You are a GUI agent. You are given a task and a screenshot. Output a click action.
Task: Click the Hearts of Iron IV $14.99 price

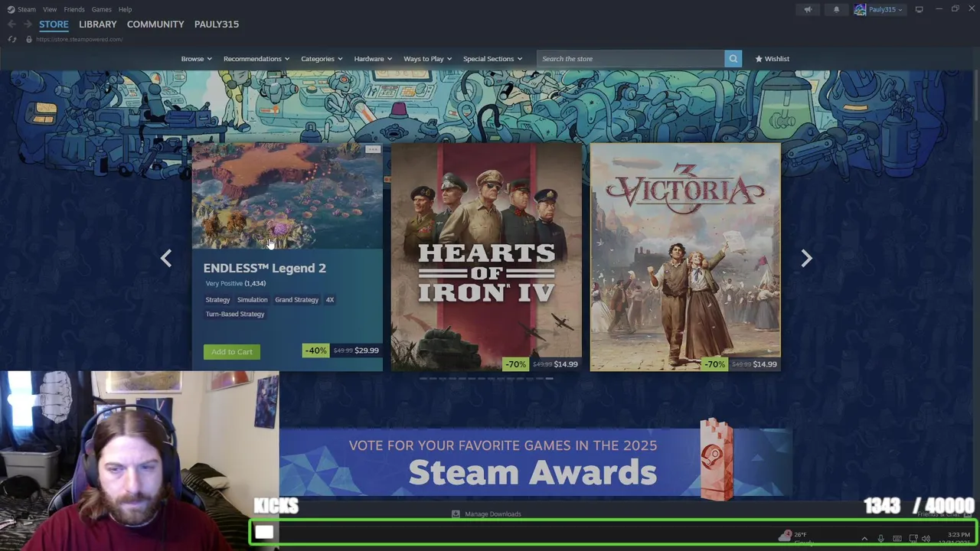click(x=566, y=364)
